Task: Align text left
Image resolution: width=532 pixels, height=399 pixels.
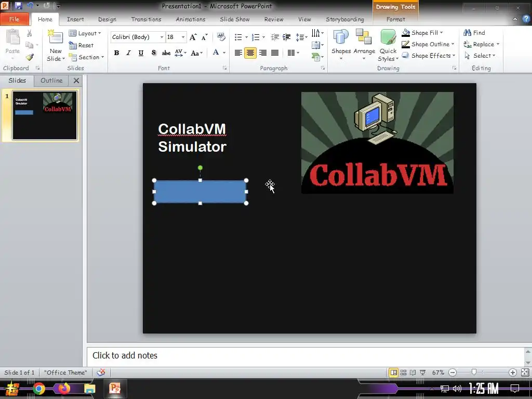Action: 238,52
